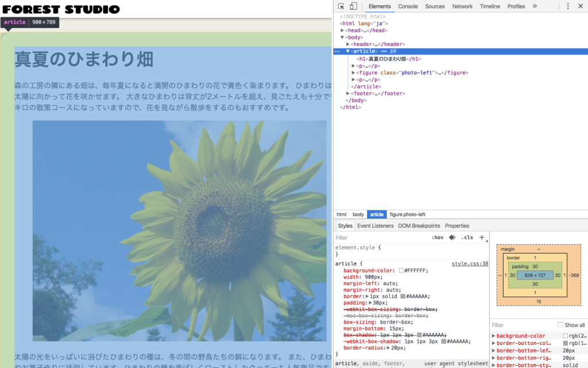Viewport: 588px width, 368px height.
Task: Open the three-dot DevTools options menu
Action: coord(568,6)
